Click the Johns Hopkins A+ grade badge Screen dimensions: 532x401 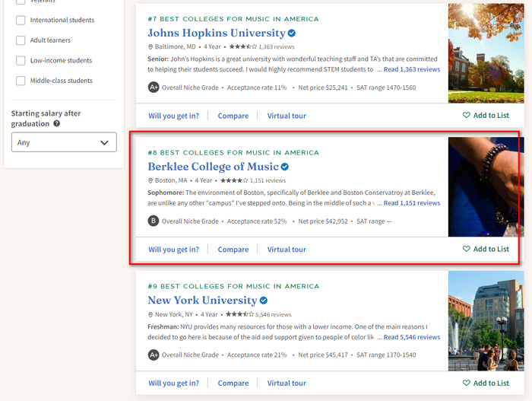[154, 88]
